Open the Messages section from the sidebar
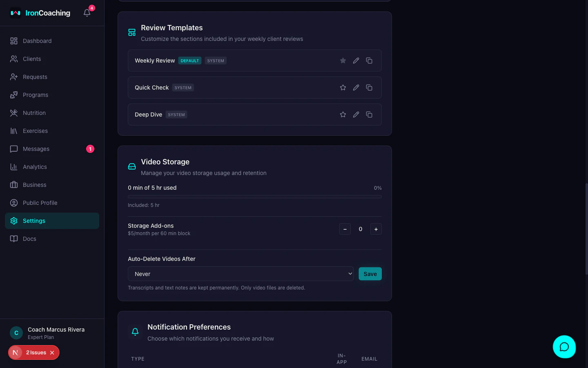The width and height of the screenshot is (588, 368). 36,149
